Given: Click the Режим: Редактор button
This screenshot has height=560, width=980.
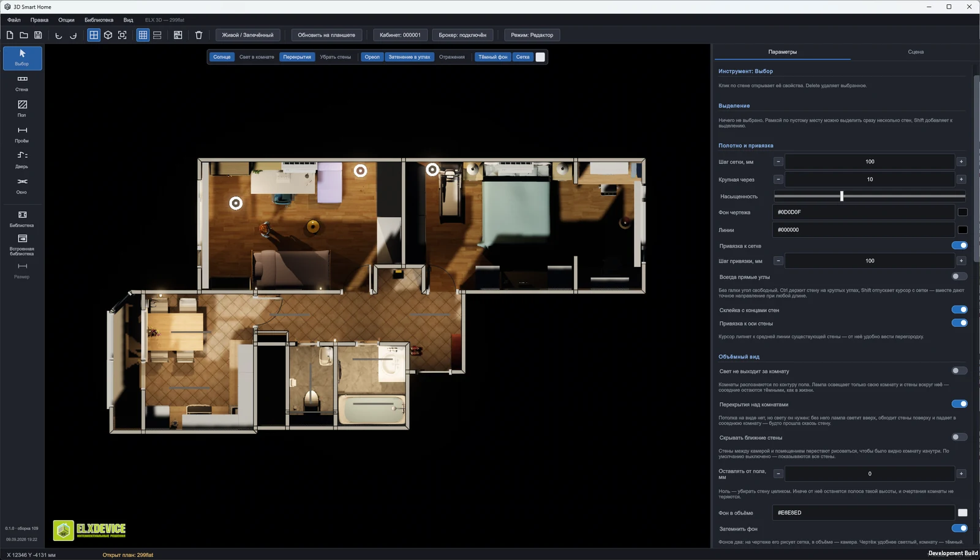Looking at the screenshot, I should (532, 35).
